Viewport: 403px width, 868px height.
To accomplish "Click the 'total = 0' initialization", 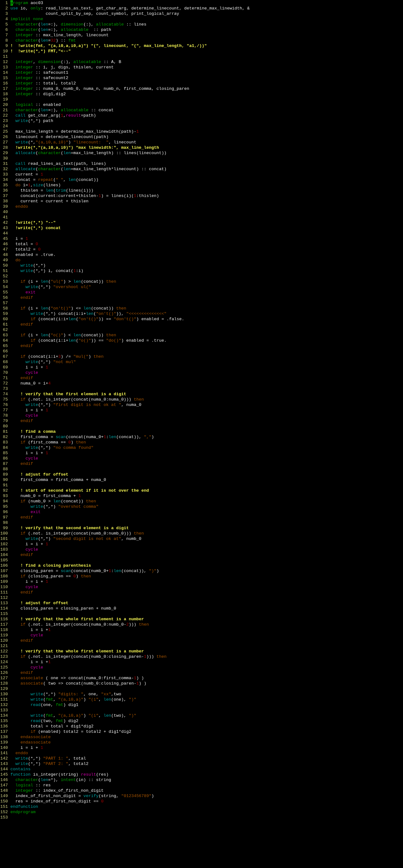I will [26, 244].
